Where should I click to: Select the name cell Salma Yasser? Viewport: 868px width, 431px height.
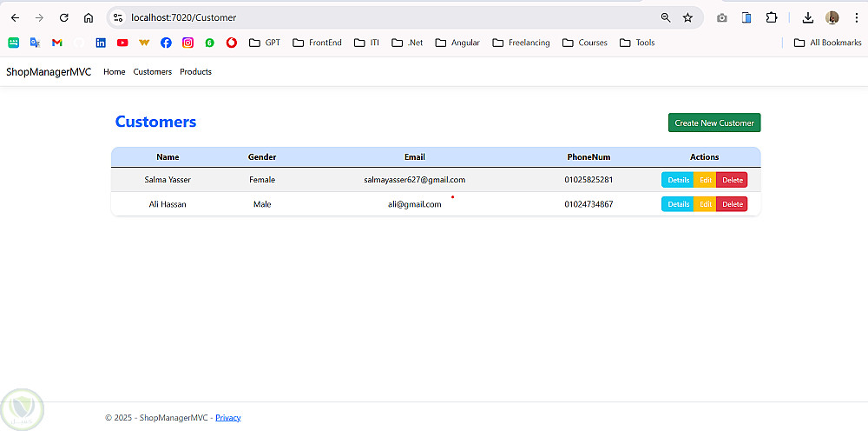[168, 180]
